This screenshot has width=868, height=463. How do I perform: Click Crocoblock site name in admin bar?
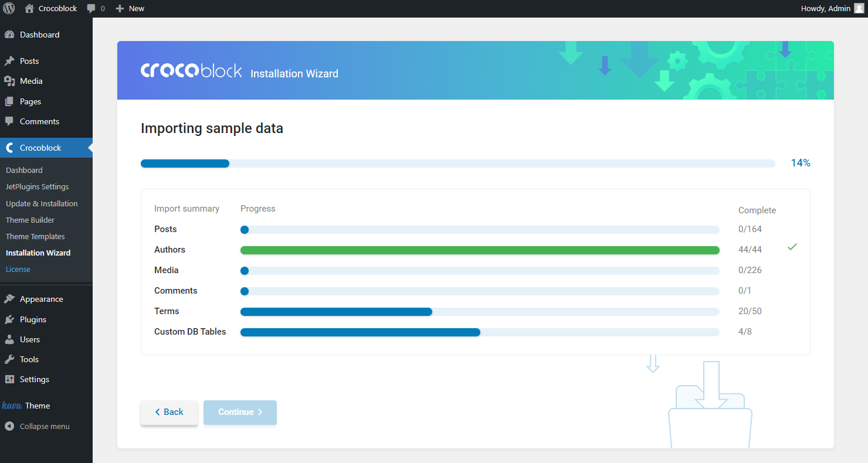pyautogui.click(x=57, y=8)
